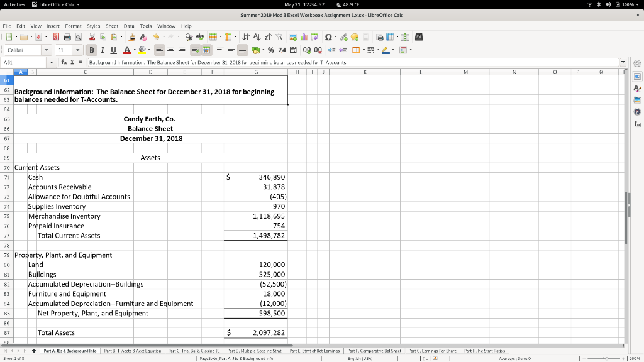
Task: Open the Find and Replace tool
Action: [188, 37]
